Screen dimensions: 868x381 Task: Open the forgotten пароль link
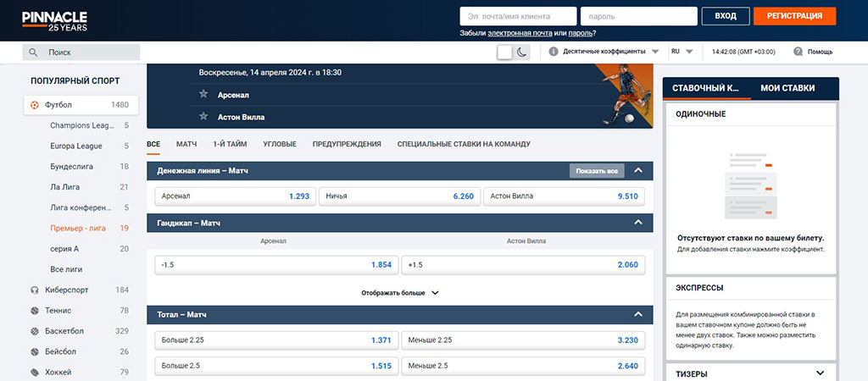pyautogui.click(x=581, y=34)
